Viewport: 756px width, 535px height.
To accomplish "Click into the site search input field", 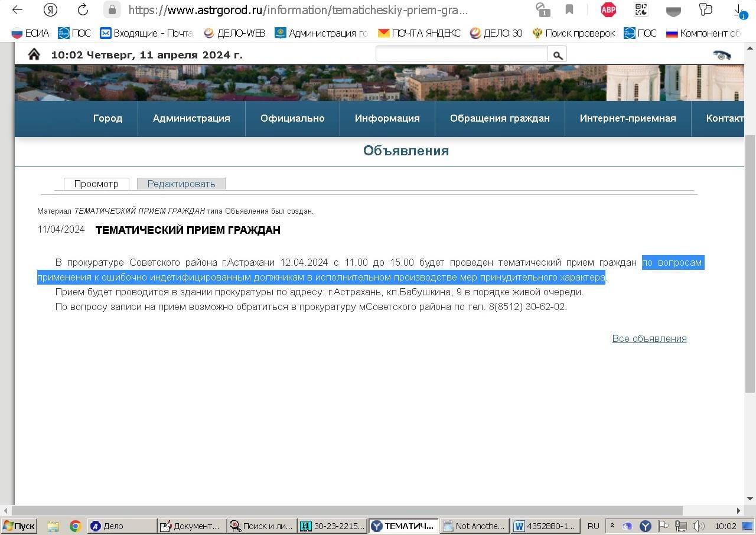I will [462, 54].
